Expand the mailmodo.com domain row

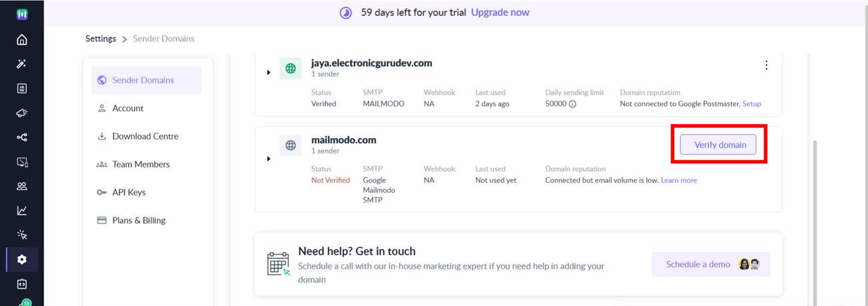tap(268, 159)
